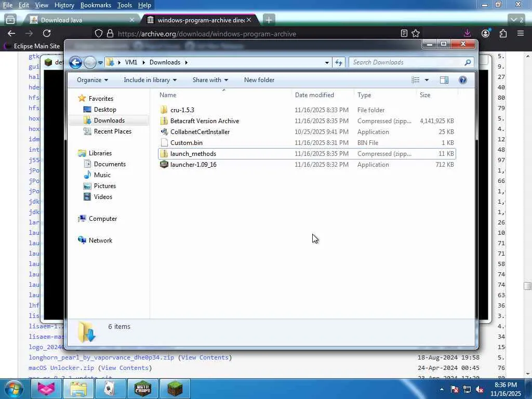
Task: Open the browser History menu
Action: (x=64, y=5)
